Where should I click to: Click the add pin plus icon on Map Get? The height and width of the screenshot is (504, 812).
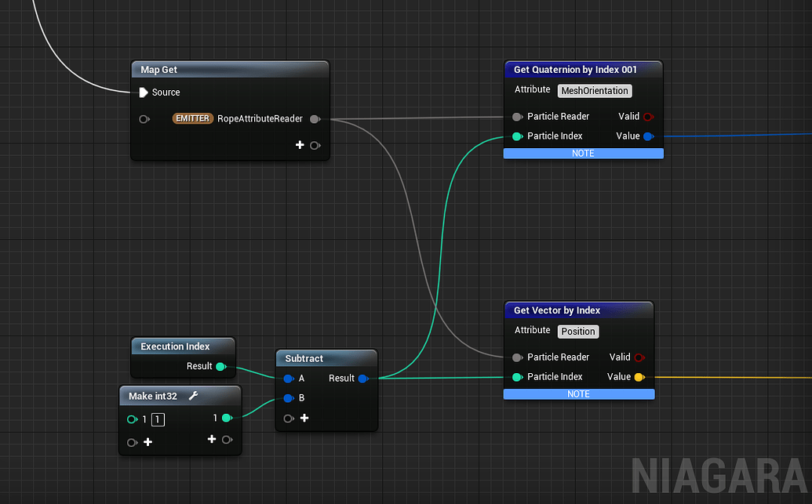point(300,145)
